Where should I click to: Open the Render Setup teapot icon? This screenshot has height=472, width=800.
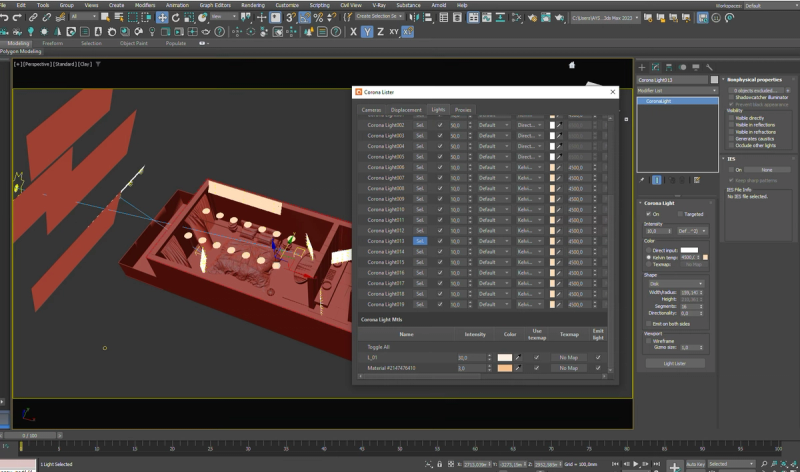(x=532, y=18)
